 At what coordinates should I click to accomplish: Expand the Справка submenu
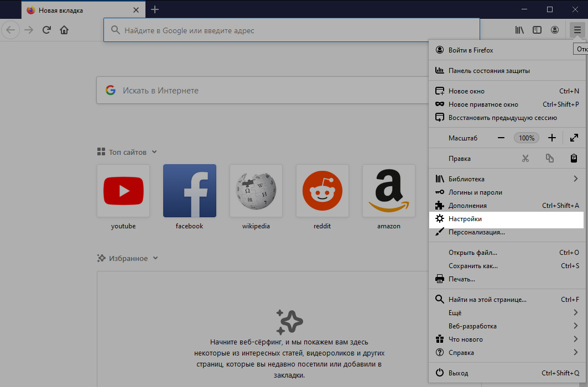coord(506,353)
